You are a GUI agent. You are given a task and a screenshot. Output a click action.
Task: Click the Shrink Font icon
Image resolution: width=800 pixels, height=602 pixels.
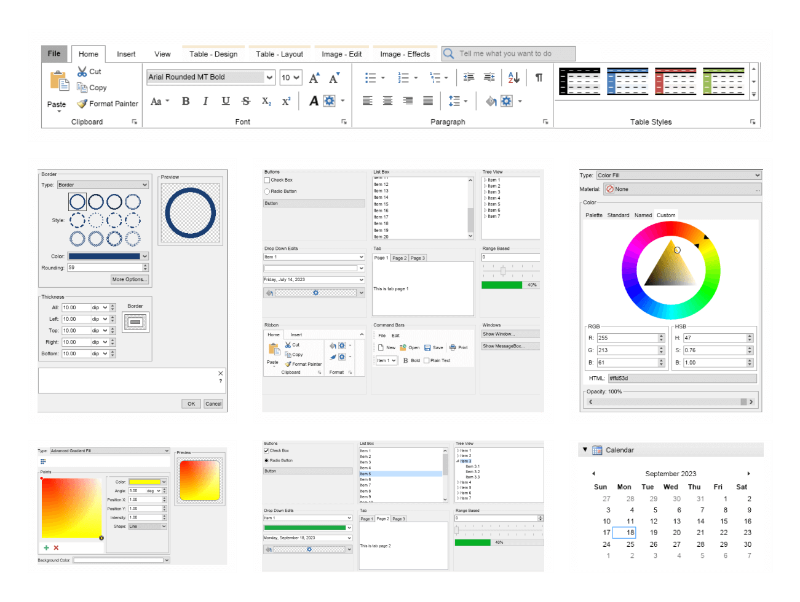pyautogui.click(x=334, y=78)
